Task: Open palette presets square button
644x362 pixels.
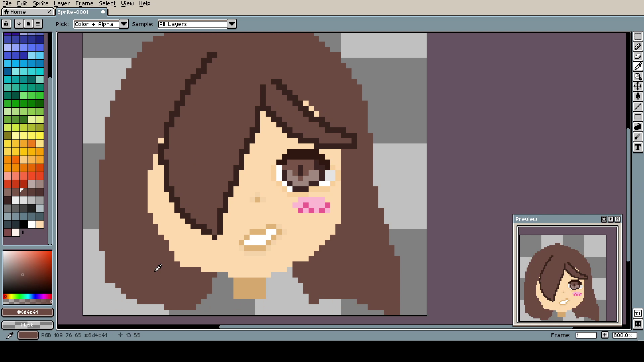Action: pyautogui.click(x=28, y=24)
